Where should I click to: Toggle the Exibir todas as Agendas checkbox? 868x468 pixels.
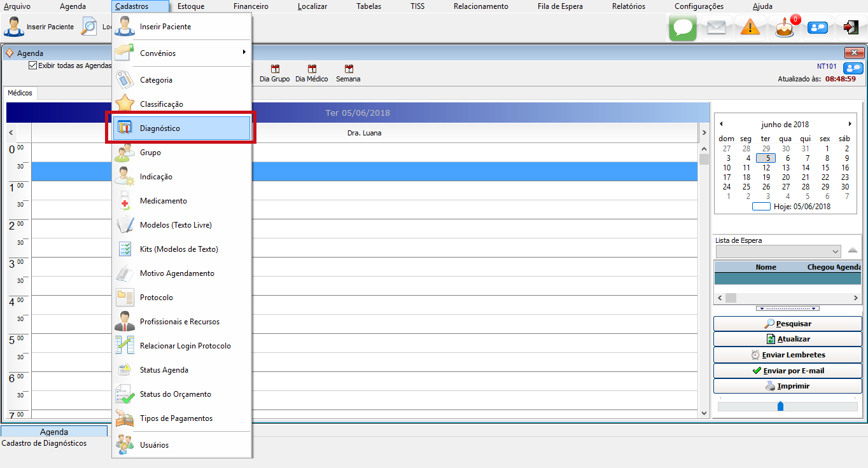click(x=33, y=65)
